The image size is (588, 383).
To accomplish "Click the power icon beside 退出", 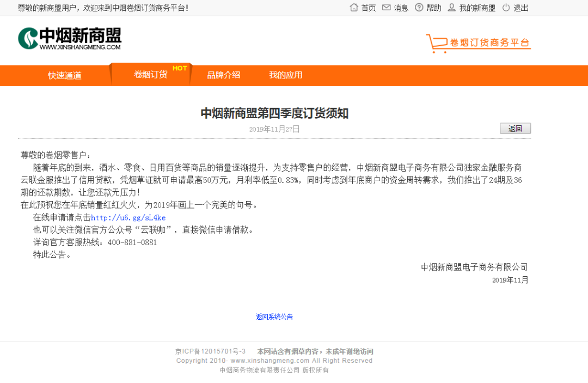I will (x=506, y=8).
